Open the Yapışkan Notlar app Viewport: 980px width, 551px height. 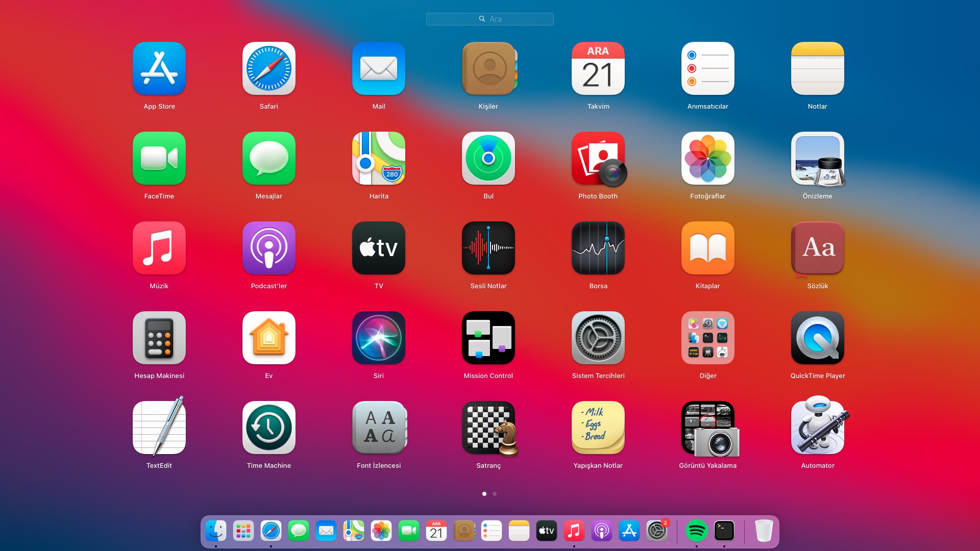click(x=598, y=428)
